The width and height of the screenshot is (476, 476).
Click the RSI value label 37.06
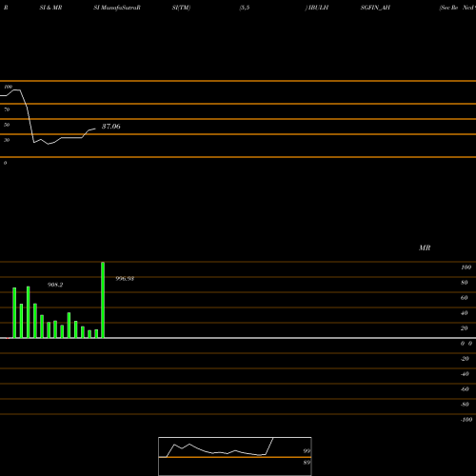pos(110,127)
